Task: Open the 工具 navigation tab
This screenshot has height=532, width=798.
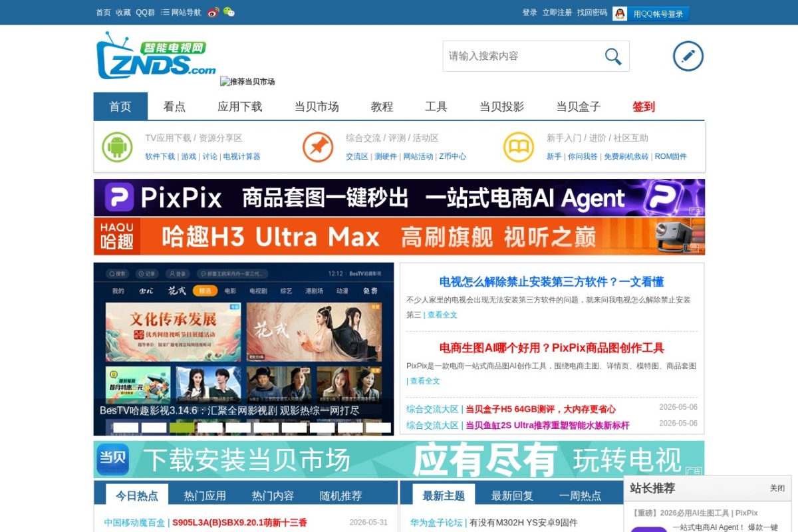Action: (x=436, y=106)
